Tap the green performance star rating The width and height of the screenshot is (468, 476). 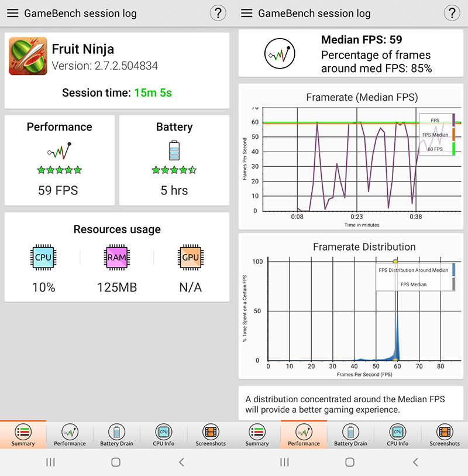[59, 170]
